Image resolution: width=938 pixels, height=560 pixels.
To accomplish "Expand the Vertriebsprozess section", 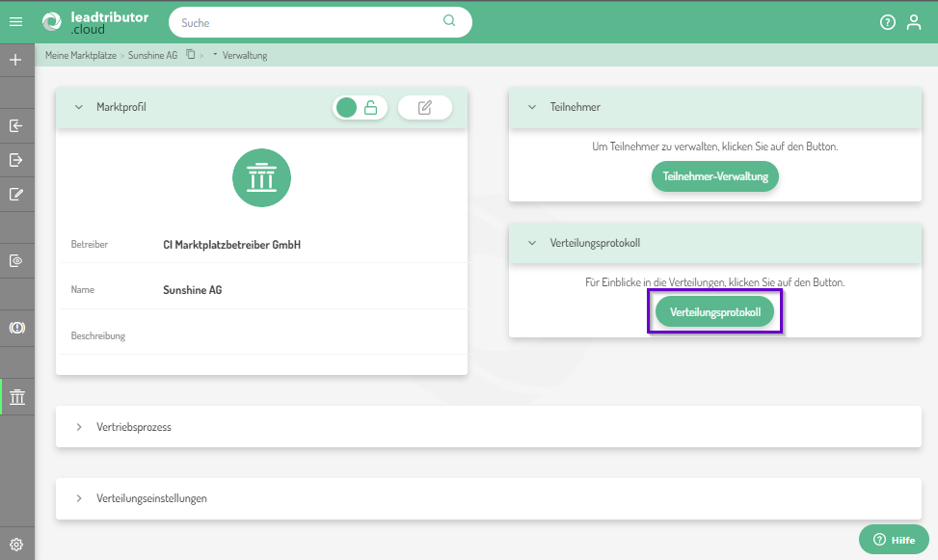I will click(79, 426).
